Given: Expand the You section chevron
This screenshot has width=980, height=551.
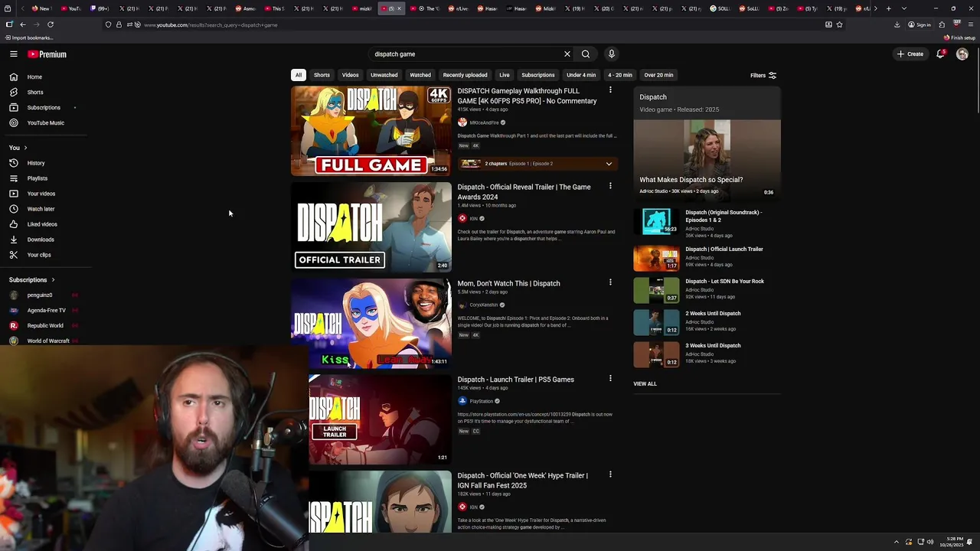Looking at the screenshot, I should click(x=25, y=148).
